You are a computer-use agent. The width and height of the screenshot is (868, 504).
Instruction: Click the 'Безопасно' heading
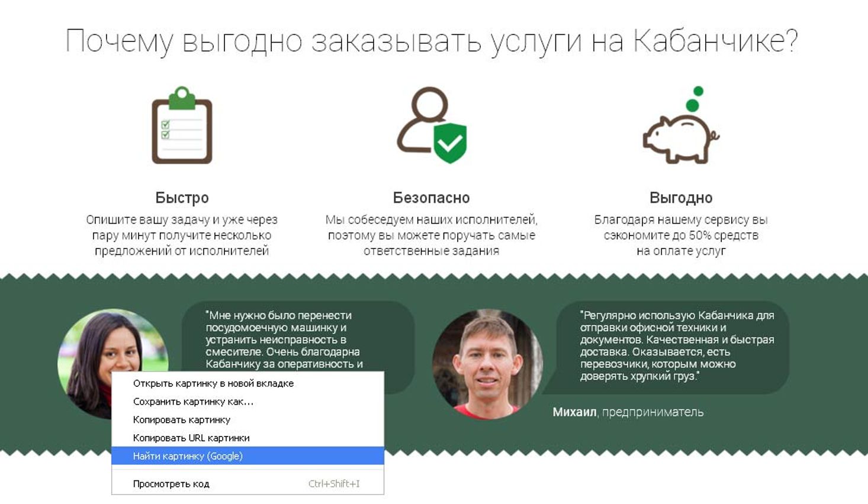coord(432,198)
